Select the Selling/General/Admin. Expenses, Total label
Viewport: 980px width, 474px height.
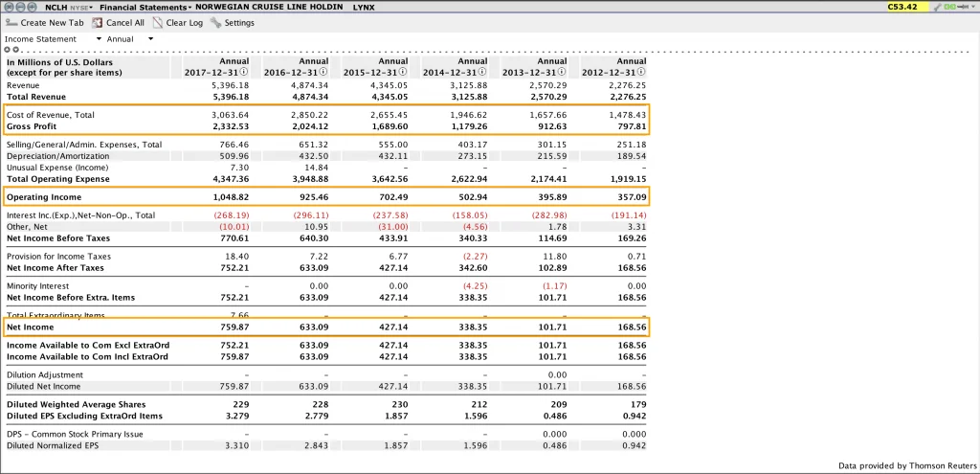click(84, 145)
